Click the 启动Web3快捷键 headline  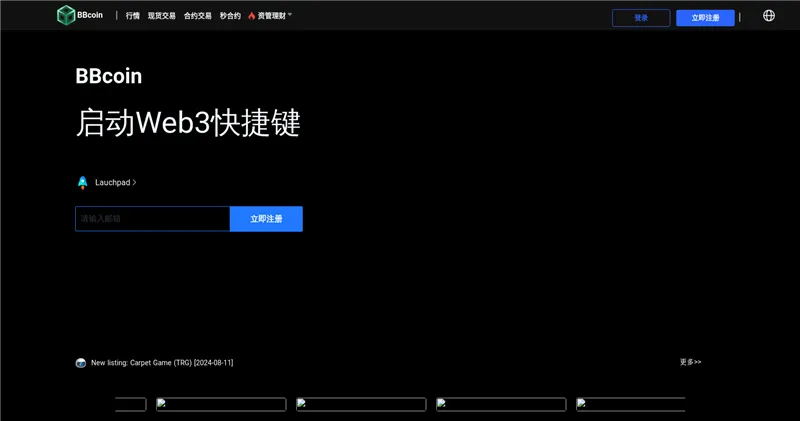[188, 123]
